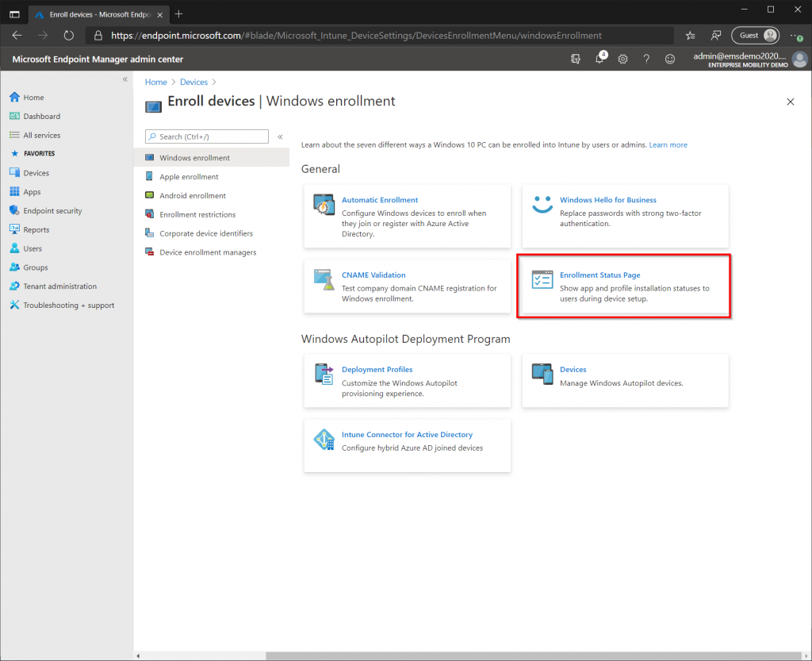812x661 pixels.
Task: Click the Home breadcrumb link
Action: (156, 83)
